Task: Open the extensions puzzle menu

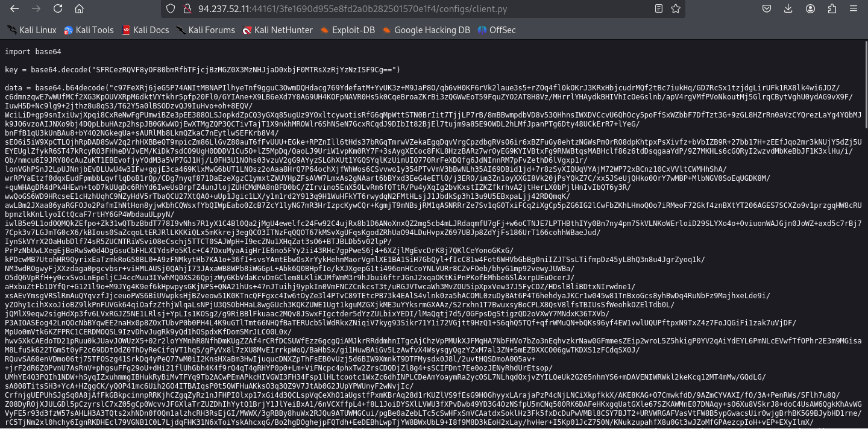Action: pos(832,9)
